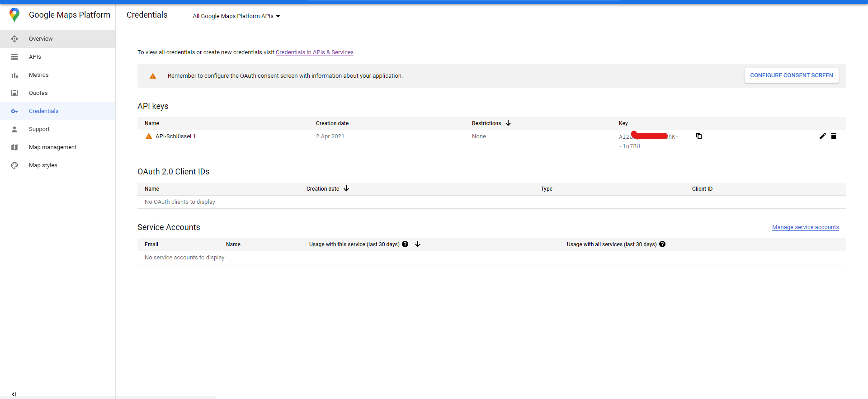This screenshot has width=868, height=399.
Task: Click Configure Consent Screen button
Action: point(792,75)
